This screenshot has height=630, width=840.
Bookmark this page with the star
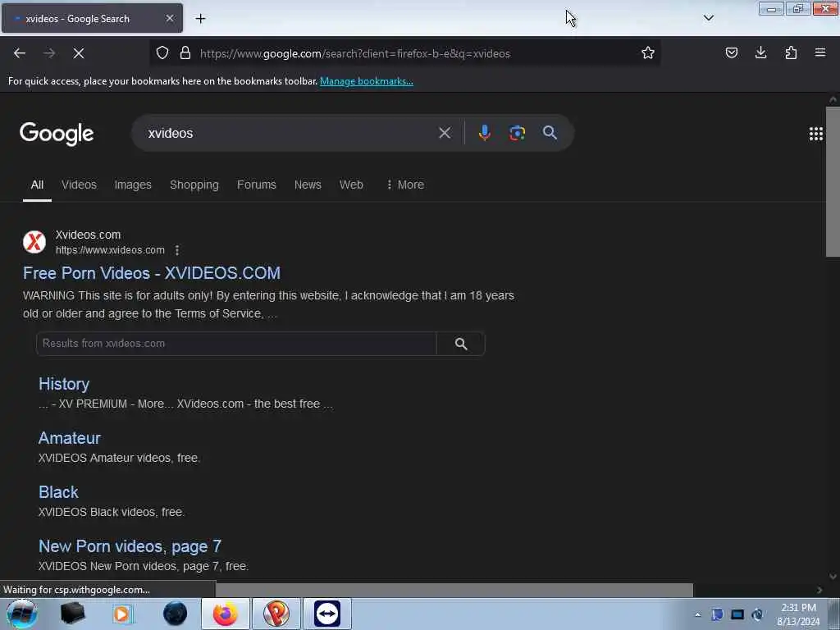pos(648,53)
